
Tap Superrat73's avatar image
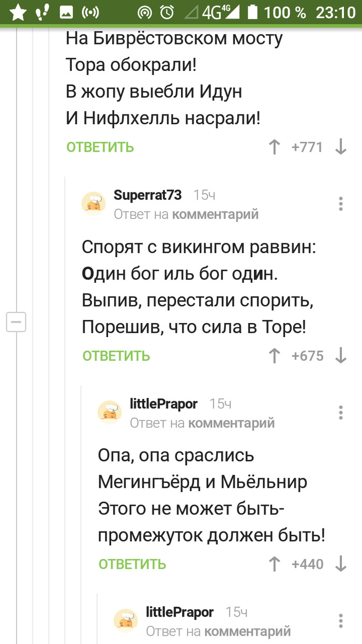pos(94,203)
